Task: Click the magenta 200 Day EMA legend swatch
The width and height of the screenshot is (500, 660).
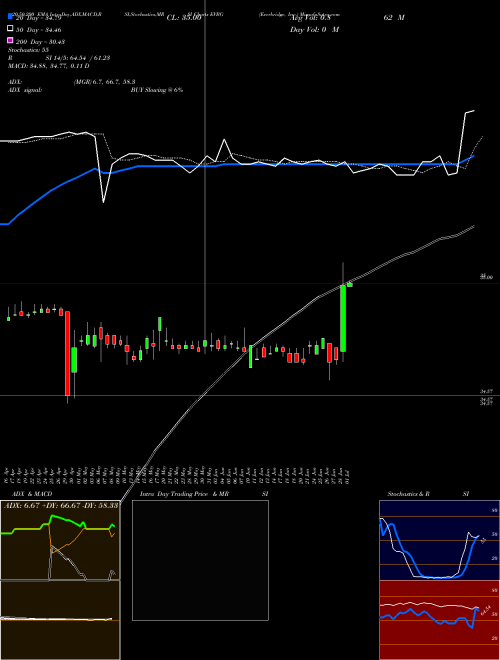Action: [x=11, y=40]
